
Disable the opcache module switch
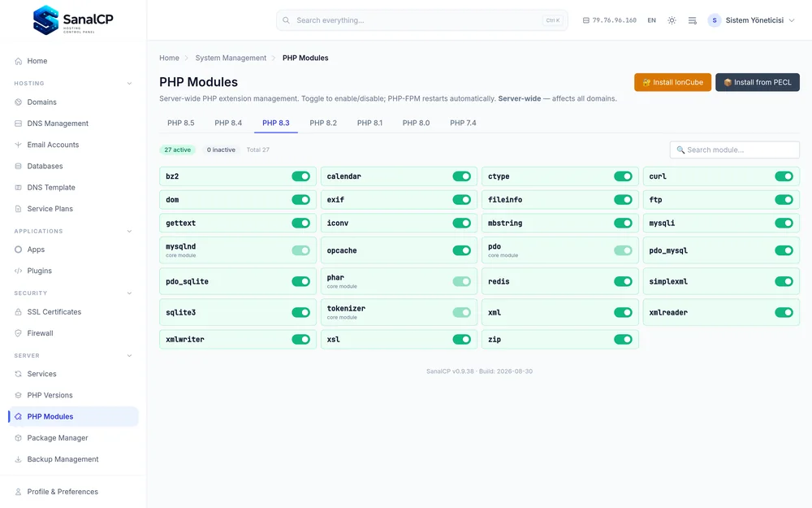461,250
